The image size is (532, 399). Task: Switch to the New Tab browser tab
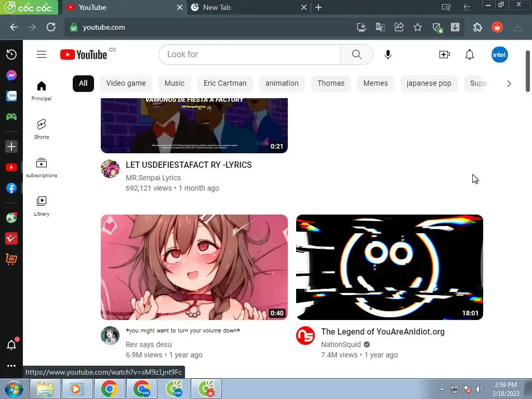click(x=249, y=7)
